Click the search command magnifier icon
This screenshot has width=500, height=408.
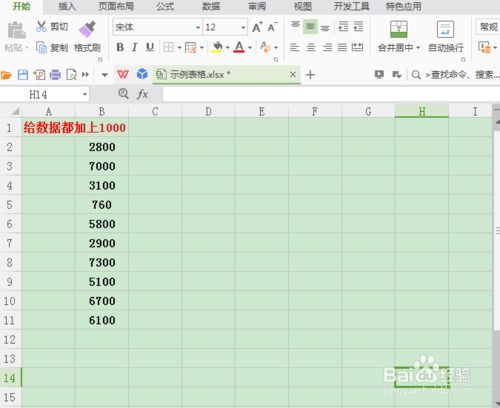pos(416,75)
